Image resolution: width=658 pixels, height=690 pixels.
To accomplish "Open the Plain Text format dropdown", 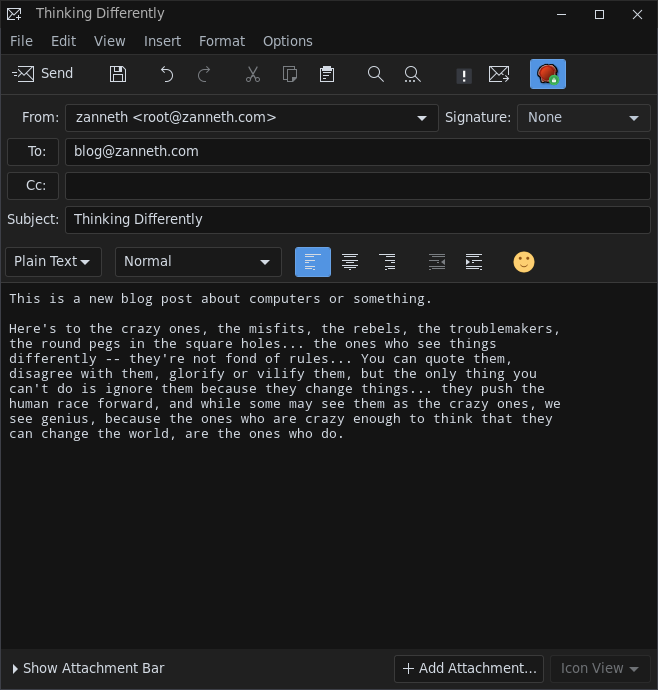I will click(x=53, y=262).
